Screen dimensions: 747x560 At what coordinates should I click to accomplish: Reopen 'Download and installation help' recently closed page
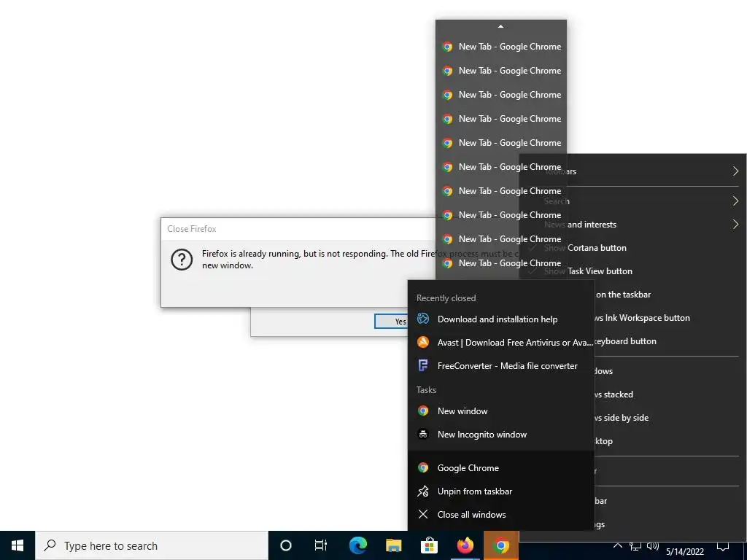pyautogui.click(x=500, y=319)
